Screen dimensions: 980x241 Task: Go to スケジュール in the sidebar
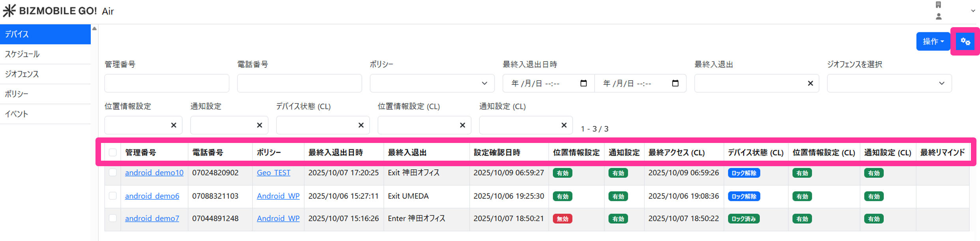[x=22, y=54]
